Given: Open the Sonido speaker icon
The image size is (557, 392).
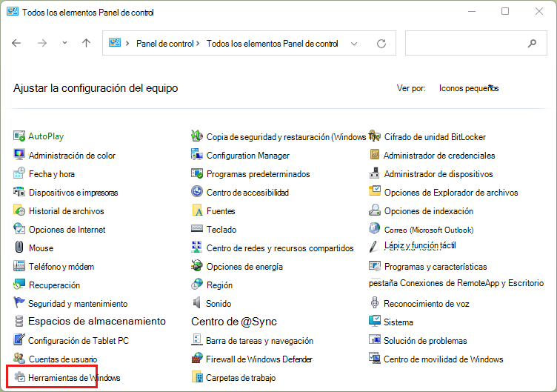Looking at the screenshot, I should pos(196,303).
